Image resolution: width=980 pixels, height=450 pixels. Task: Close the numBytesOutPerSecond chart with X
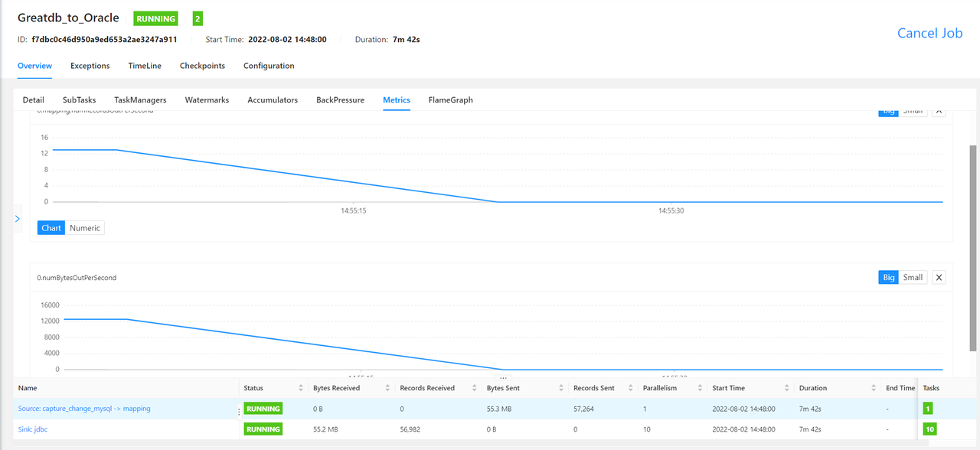(939, 277)
